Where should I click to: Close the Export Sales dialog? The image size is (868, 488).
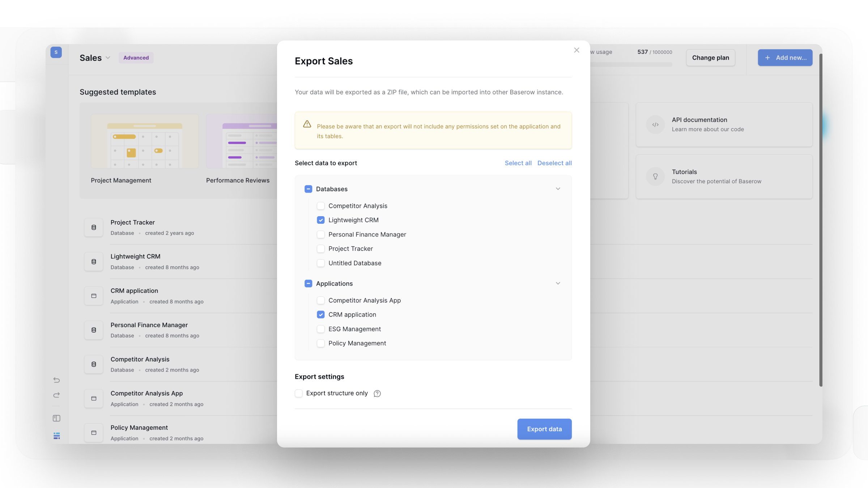click(x=576, y=50)
